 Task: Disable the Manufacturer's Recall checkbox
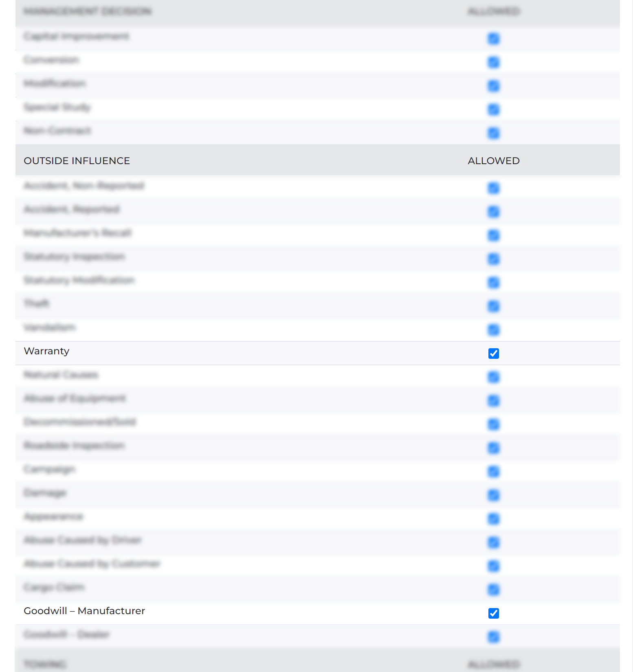[493, 235]
